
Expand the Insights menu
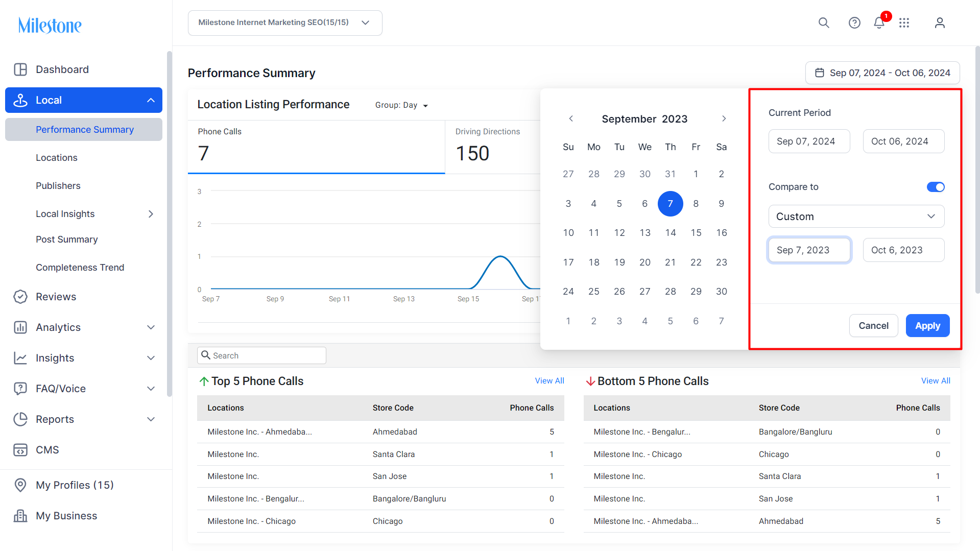(x=151, y=358)
